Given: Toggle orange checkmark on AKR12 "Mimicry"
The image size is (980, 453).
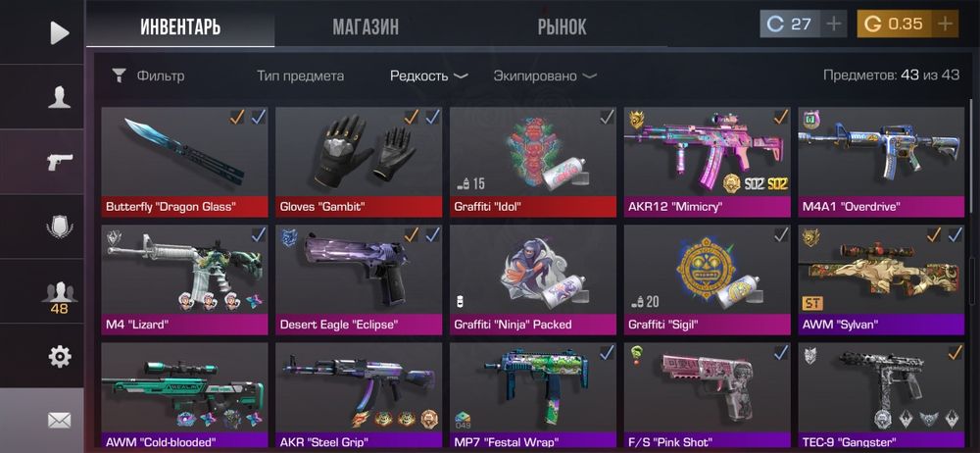Looking at the screenshot, I should tap(781, 117).
